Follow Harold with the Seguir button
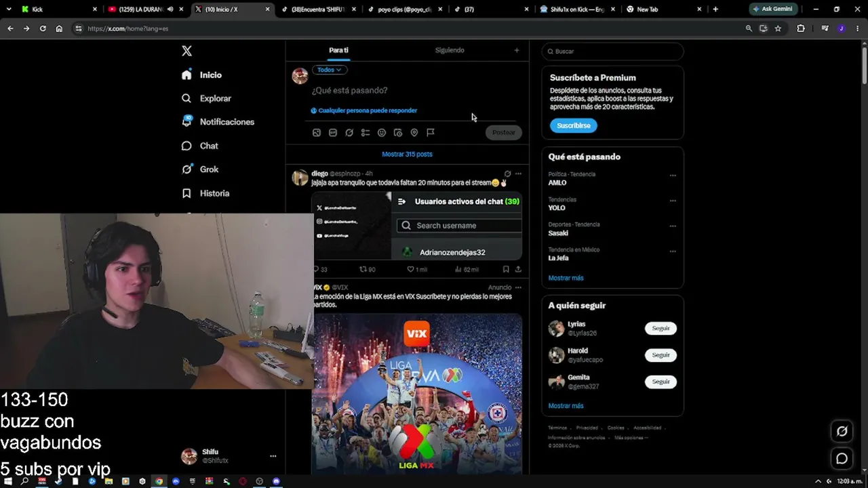Viewport: 868px width, 488px height. [x=660, y=354]
